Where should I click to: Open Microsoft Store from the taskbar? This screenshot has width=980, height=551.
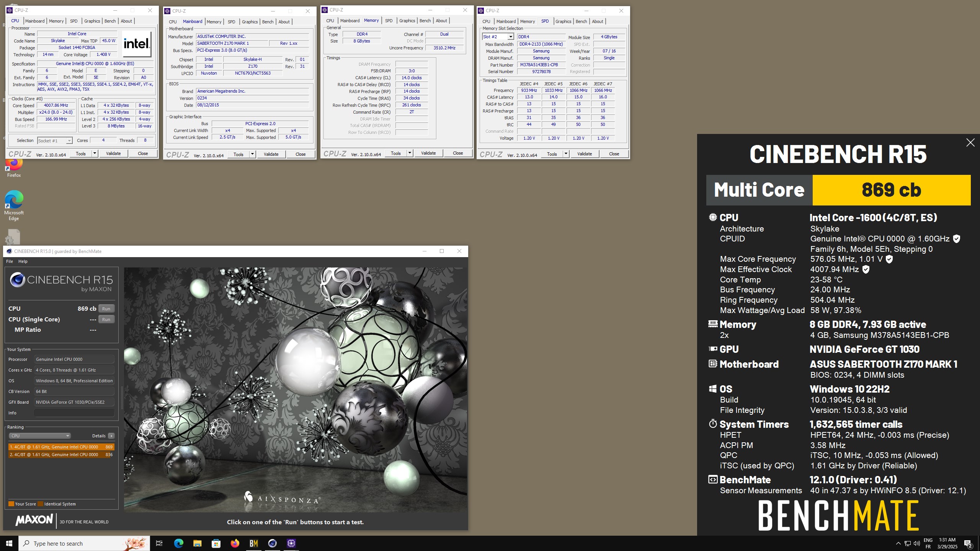tap(216, 543)
